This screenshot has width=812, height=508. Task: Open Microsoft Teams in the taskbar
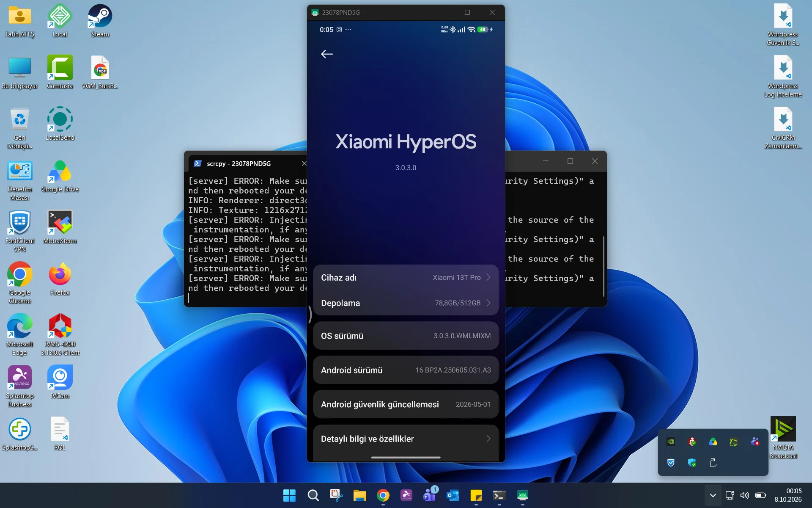(x=430, y=495)
